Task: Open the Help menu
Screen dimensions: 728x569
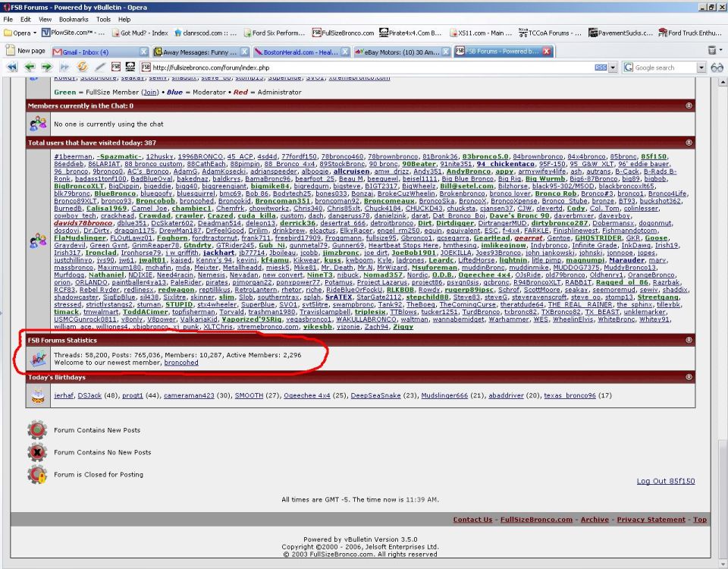Action: (124, 20)
